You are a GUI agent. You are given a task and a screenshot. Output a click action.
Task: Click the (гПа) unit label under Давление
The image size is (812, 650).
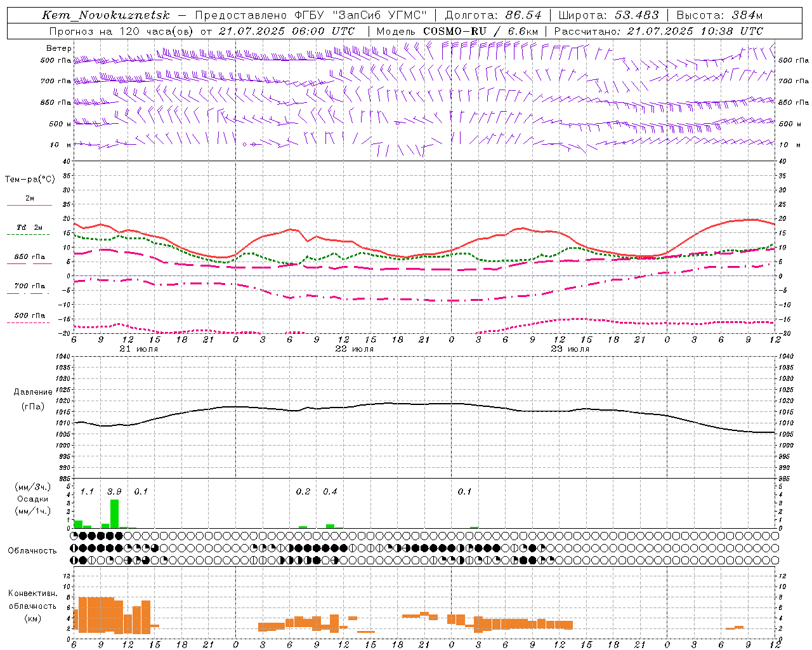(33, 406)
